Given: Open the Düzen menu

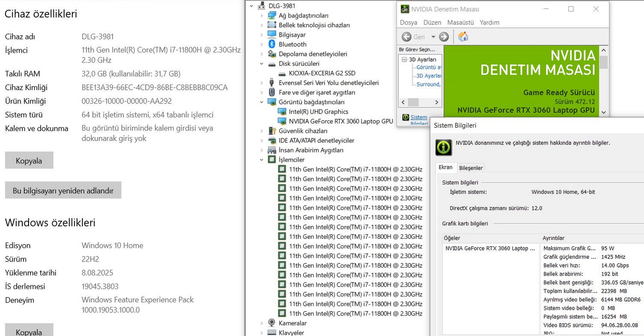Looking at the screenshot, I should pyautogui.click(x=432, y=23).
